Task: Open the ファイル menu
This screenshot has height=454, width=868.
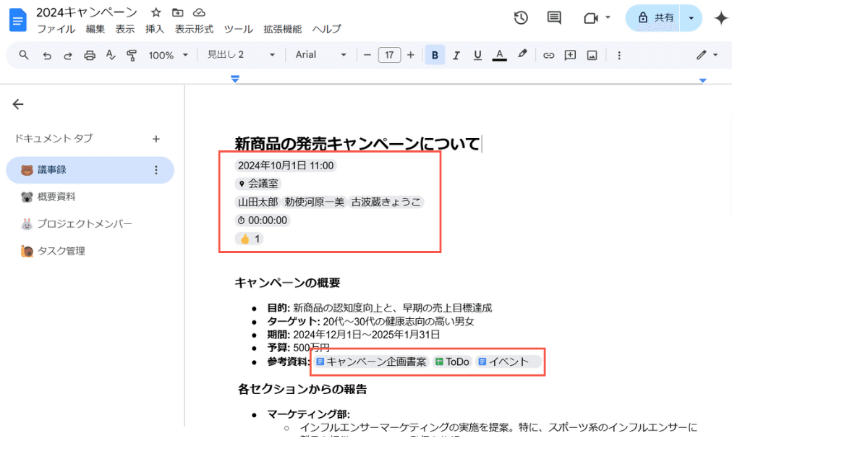Action: point(56,29)
